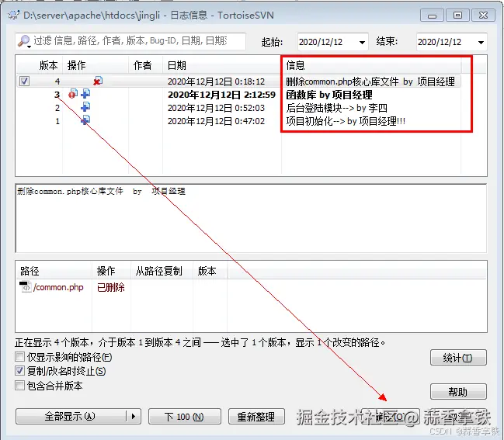The width and height of the screenshot is (504, 440).
Task: Uncheck 复制/改名时终止 option
Action: tap(19, 371)
